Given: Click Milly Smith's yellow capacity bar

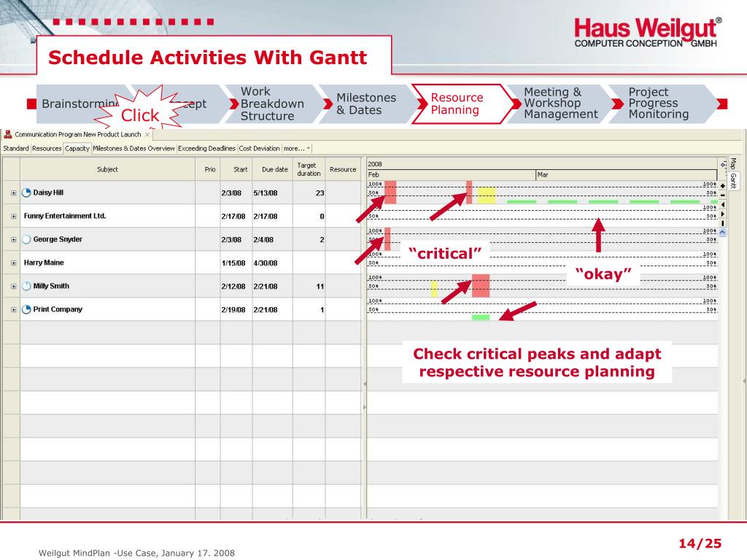Looking at the screenshot, I should click(x=434, y=289).
